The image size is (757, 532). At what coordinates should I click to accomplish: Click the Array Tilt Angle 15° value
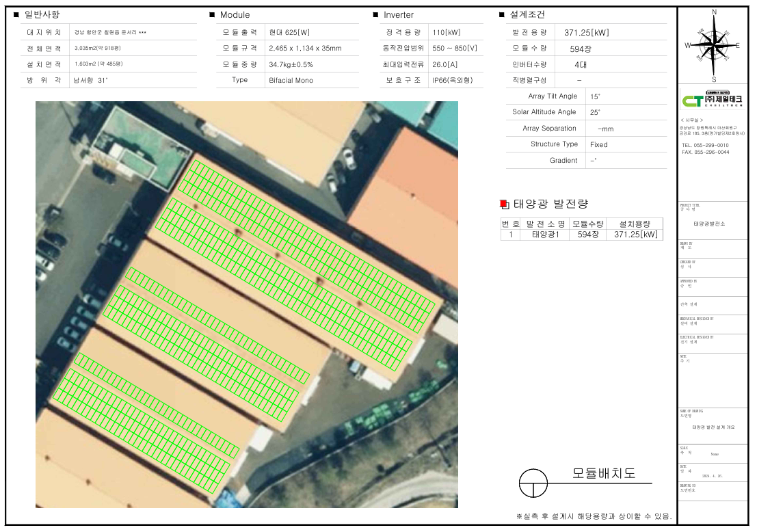tap(595, 96)
